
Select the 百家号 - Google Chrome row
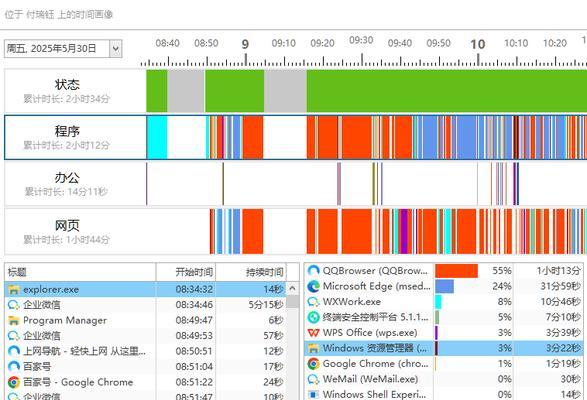[145, 382]
